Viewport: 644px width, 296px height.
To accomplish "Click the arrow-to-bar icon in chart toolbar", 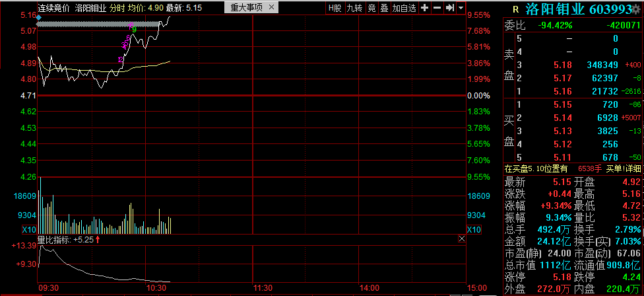I will 450,8.
